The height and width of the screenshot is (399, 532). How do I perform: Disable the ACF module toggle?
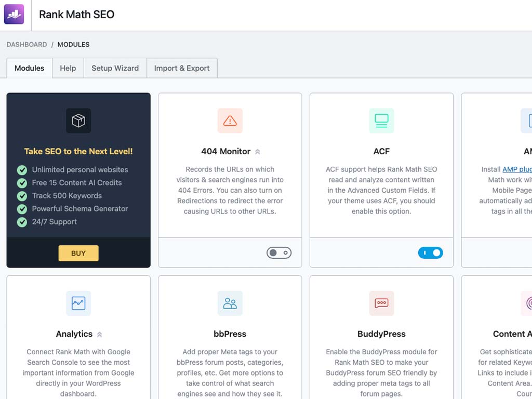point(431,252)
